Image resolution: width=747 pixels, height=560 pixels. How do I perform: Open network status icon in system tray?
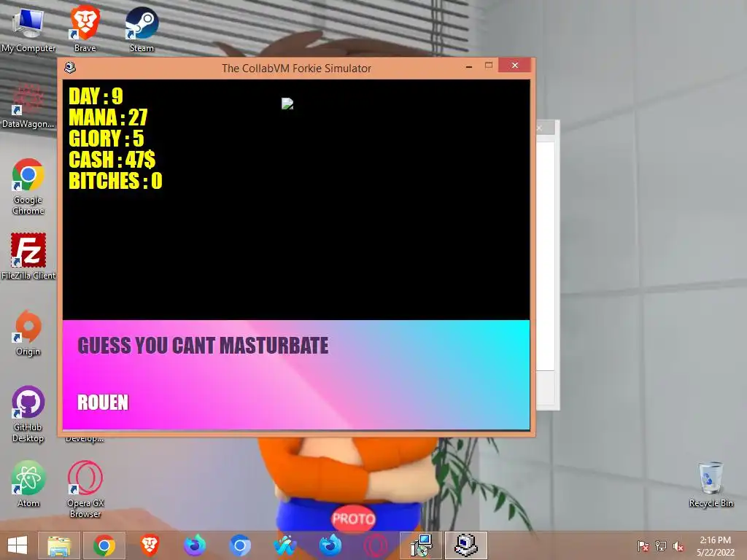[x=661, y=546]
